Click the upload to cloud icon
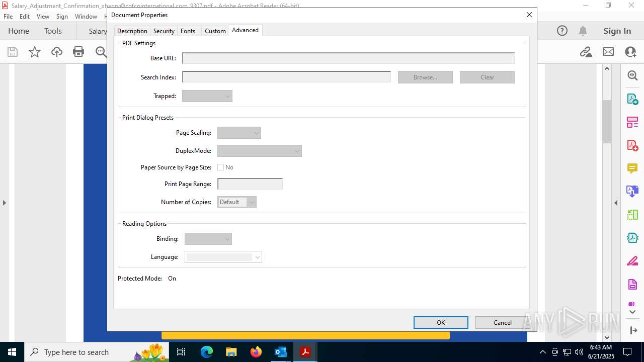644x362 pixels. (x=57, y=52)
